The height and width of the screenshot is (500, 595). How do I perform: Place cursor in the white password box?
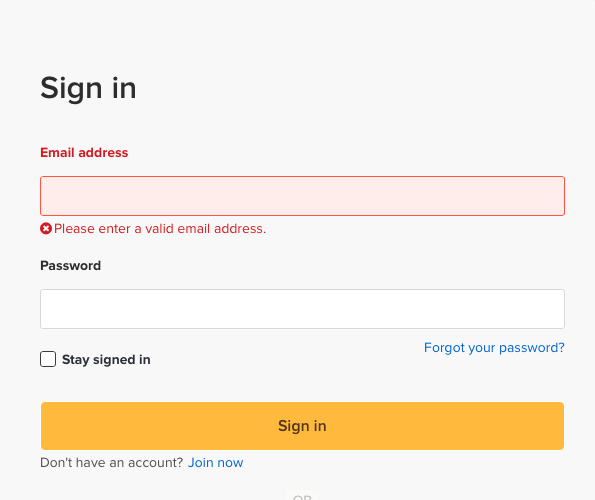(x=302, y=309)
